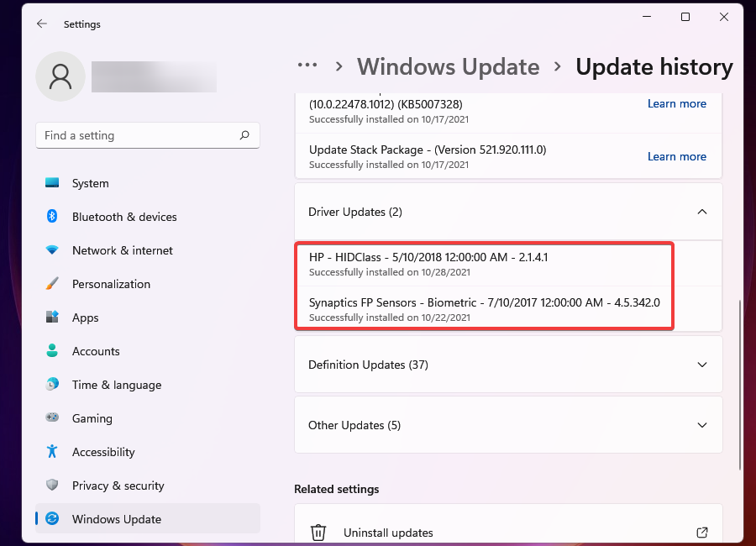The height and width of the screenshot is (546, 756).
Task: Click Learn more for KB5007328 update
Action: [676, 103]
